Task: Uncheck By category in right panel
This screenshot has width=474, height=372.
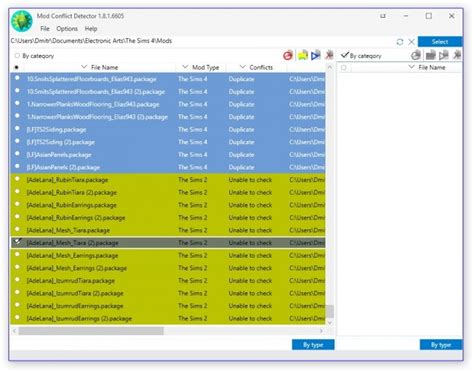Action: click(345, 55)
